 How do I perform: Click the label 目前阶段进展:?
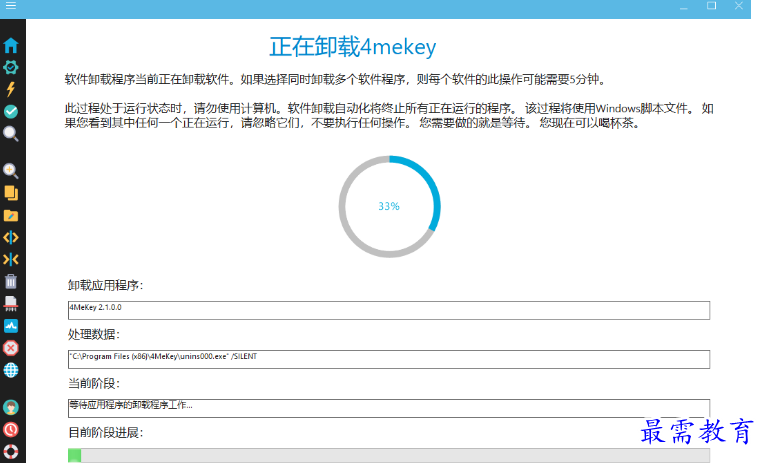105,432
